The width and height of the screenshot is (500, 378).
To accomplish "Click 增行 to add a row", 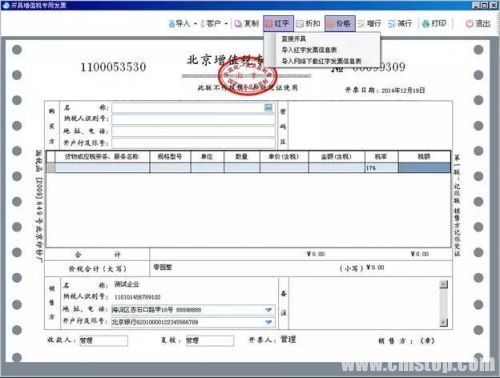I will point(369,24).
